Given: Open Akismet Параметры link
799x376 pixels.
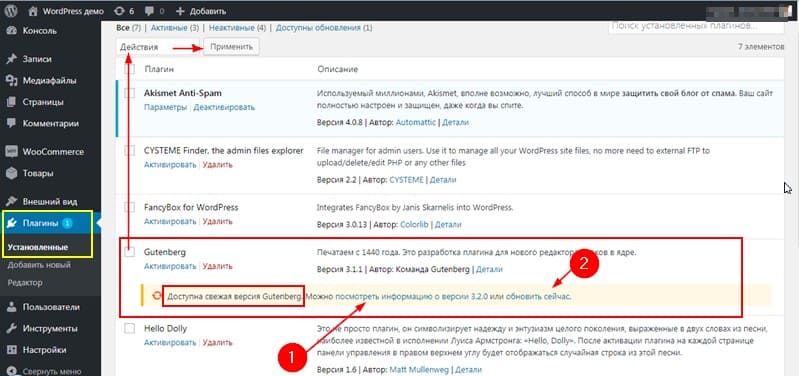Looking at the screenshot, I should click(x=166, y=107).
